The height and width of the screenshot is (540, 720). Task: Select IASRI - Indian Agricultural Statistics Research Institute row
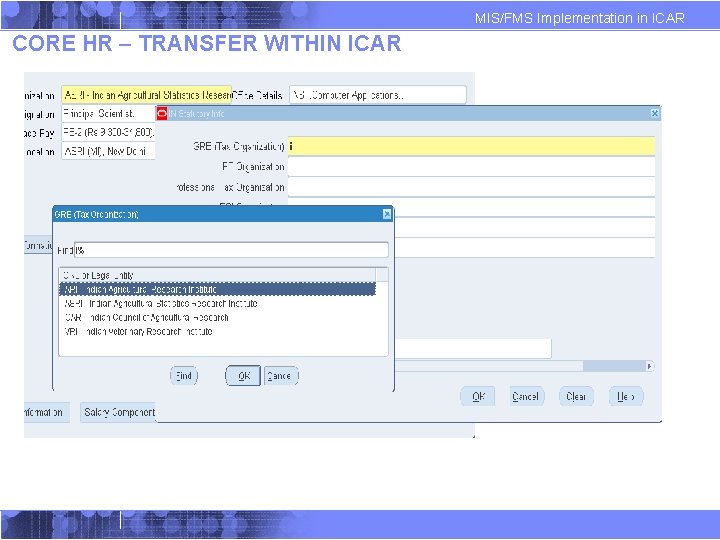tap(218, 304)
